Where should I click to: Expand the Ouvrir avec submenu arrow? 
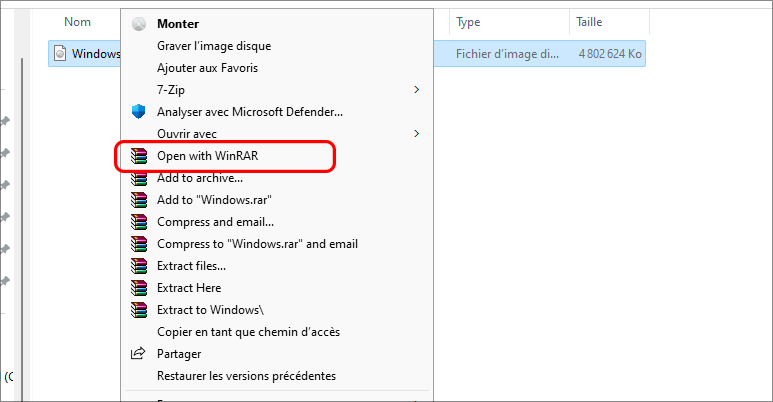417,134
